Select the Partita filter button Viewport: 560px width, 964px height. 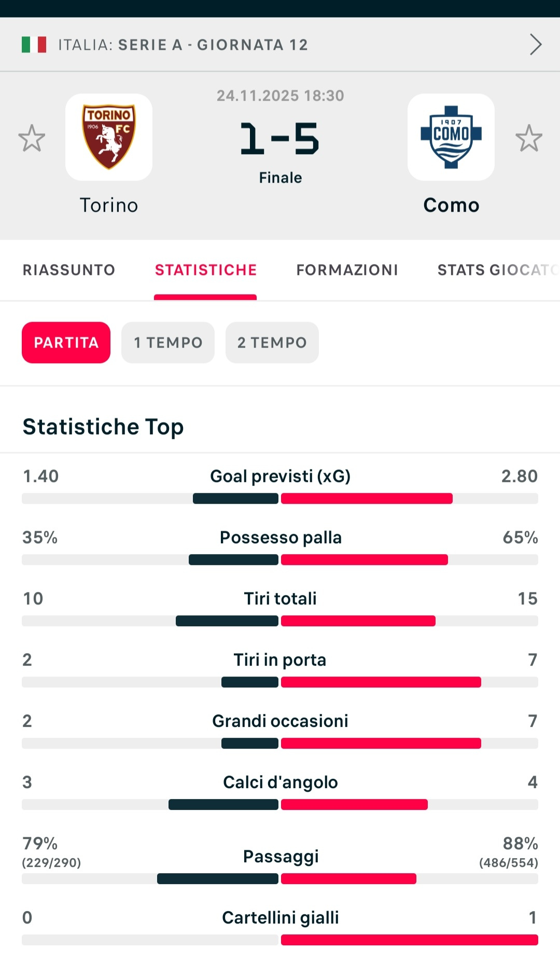pos(66,342)
